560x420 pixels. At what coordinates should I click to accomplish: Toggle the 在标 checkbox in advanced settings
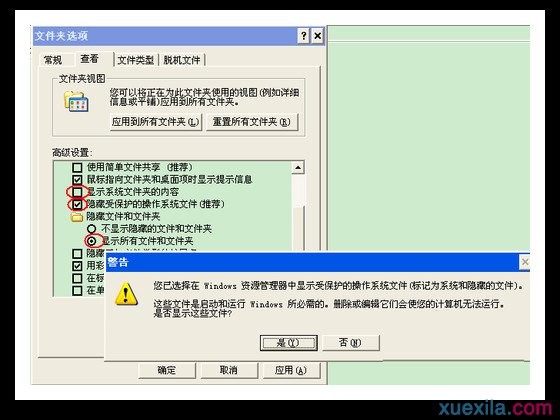coord(77,278)
